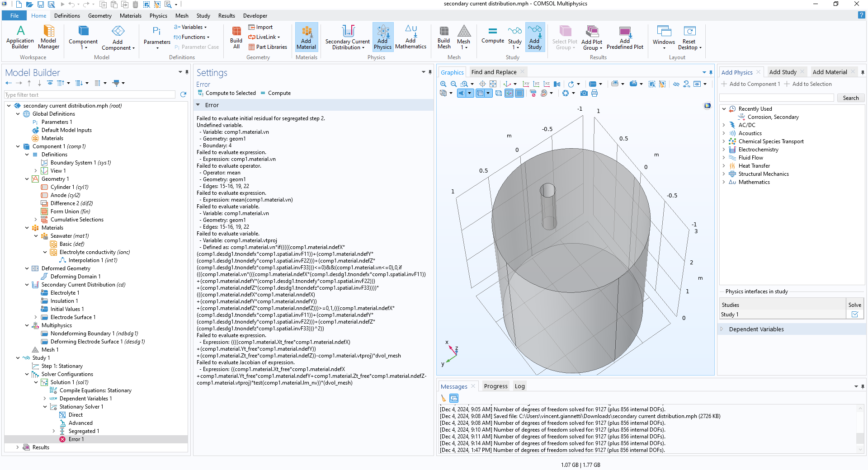Toggle the grid display in Graphics toolbar

(519, 93)
